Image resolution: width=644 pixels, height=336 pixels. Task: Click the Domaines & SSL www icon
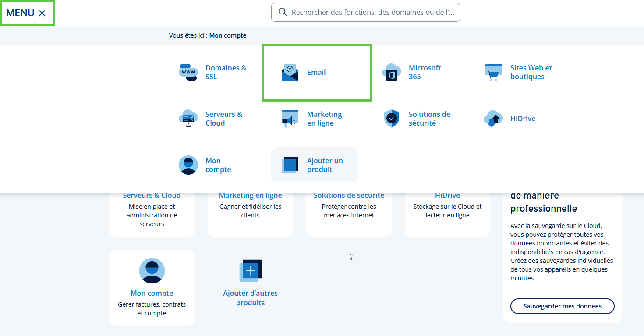(188, 72)
